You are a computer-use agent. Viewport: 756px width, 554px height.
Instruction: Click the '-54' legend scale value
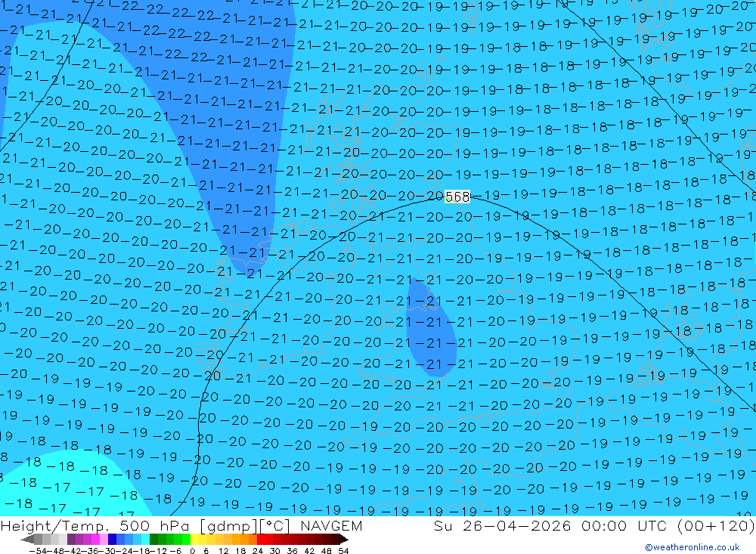pyautogui.click(x=38, y=551)
